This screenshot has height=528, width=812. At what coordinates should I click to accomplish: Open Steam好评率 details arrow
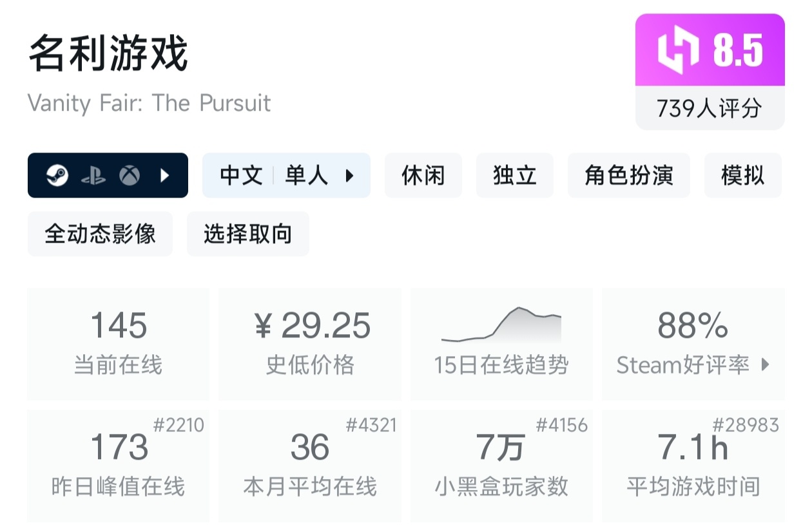click(766, 365)
